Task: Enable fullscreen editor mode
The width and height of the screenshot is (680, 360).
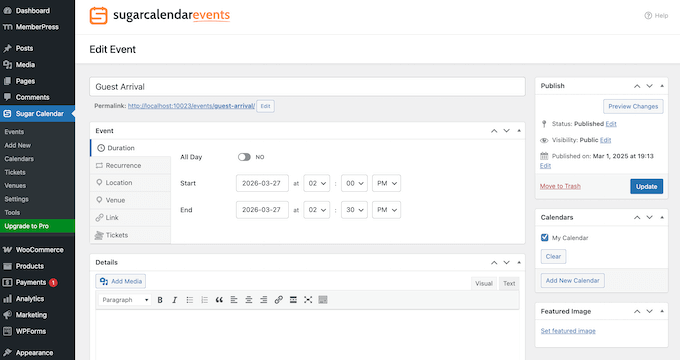Action: click(308, 300)
